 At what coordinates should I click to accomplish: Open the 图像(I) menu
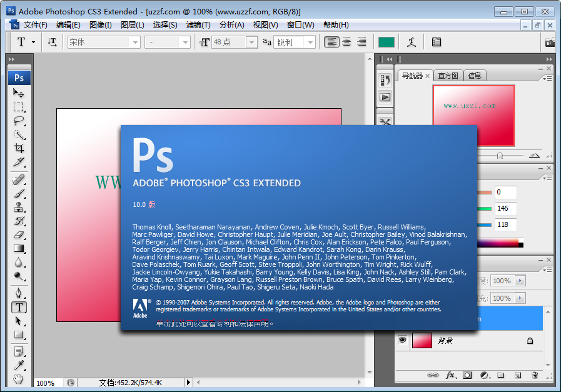101,25
